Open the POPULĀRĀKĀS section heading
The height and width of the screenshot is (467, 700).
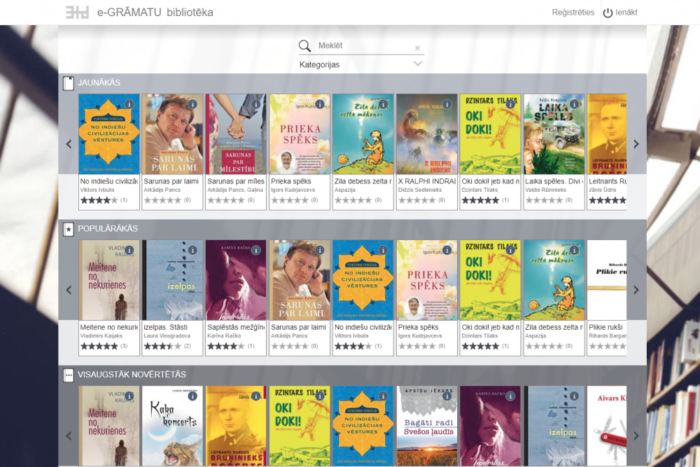[x=108, y=229]
